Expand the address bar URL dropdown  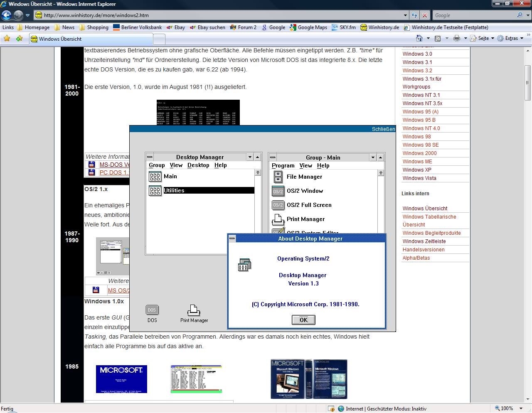click(406, 15)
